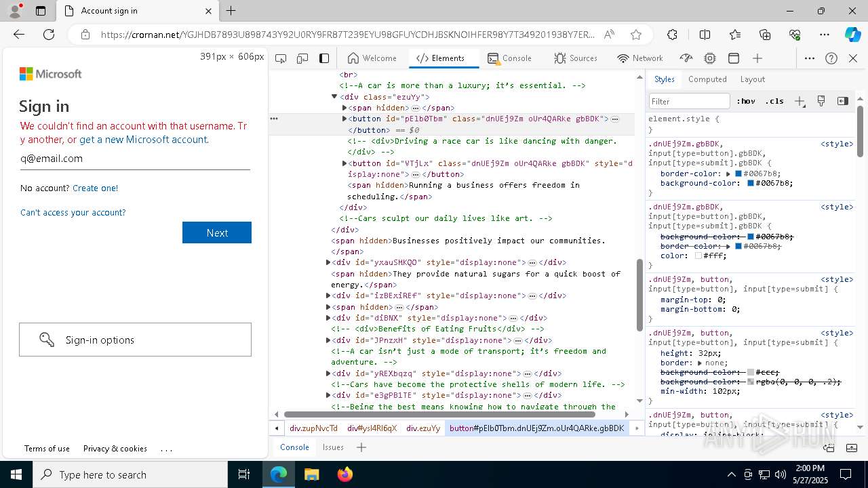Open the Application tool icon
The width and height of the screenshot is (868, 488).
(x=734, y=58)
